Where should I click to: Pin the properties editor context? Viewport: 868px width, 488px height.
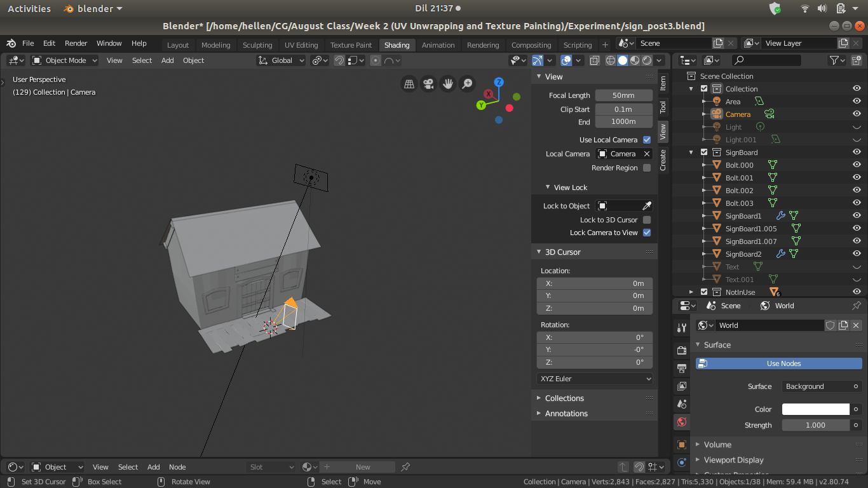coord(856,306)
